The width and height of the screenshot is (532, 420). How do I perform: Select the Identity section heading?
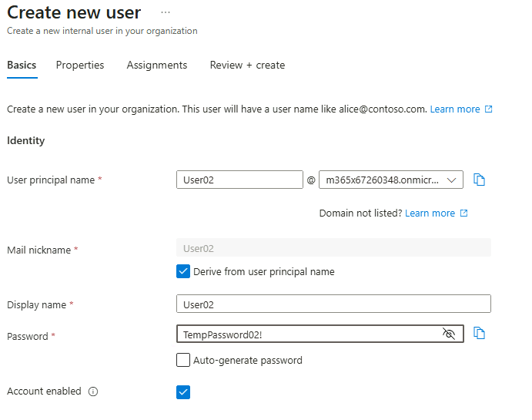[25, 140]
